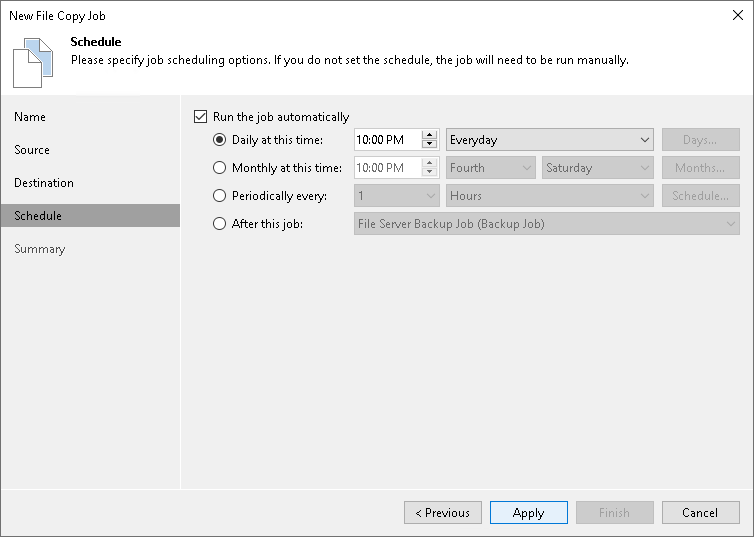754x537 pixels.
Task: Open the Everyday dropdown
Action: [x=550, y=140]
